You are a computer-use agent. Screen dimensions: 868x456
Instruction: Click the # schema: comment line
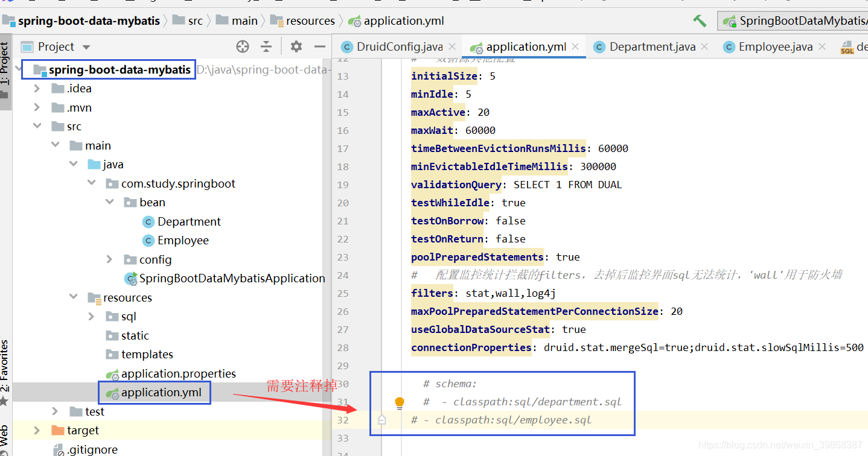click(x=450, y=384)
